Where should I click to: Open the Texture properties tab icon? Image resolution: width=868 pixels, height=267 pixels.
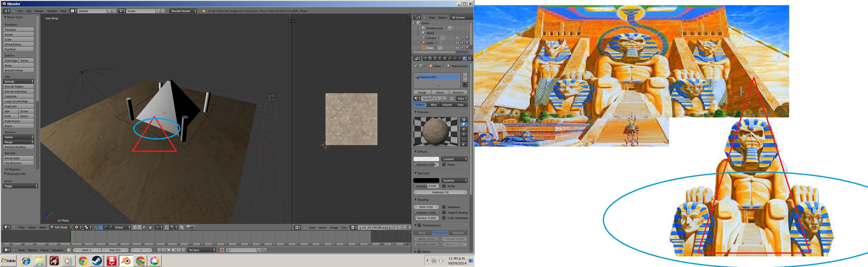coord(469,58)
